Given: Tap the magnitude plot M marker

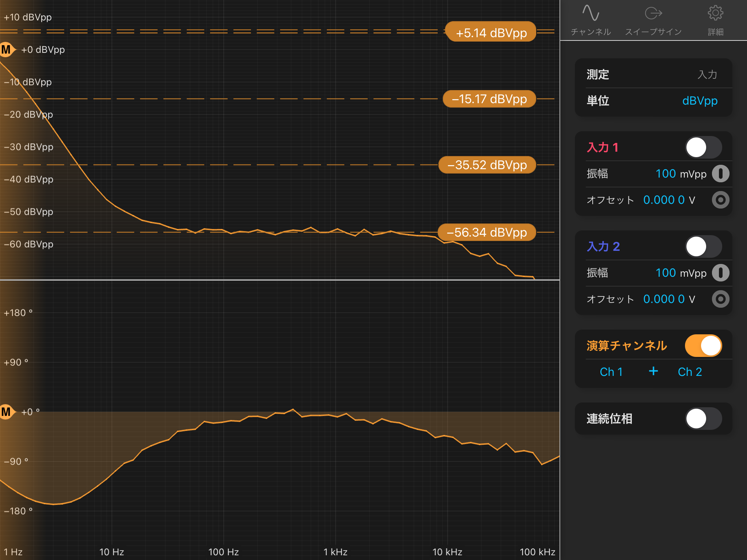Looking at the screenshot, I should pos(7,50).
